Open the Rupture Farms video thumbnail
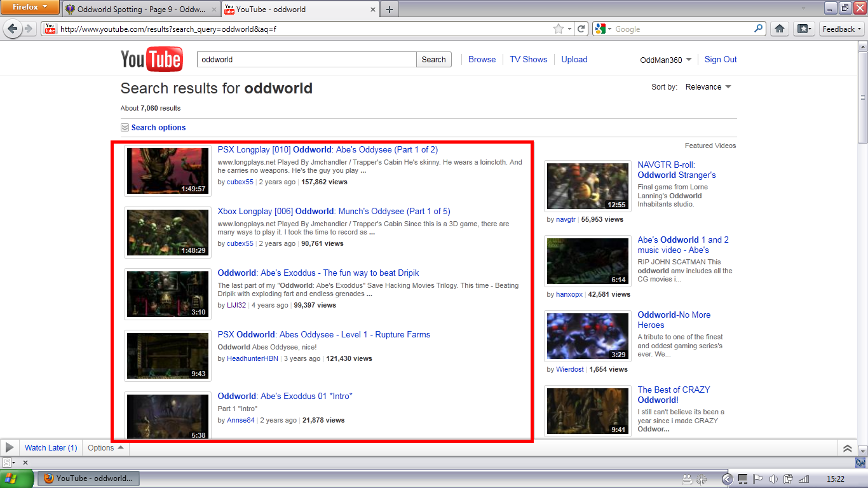The image size is (868, 488). point(168,356)
